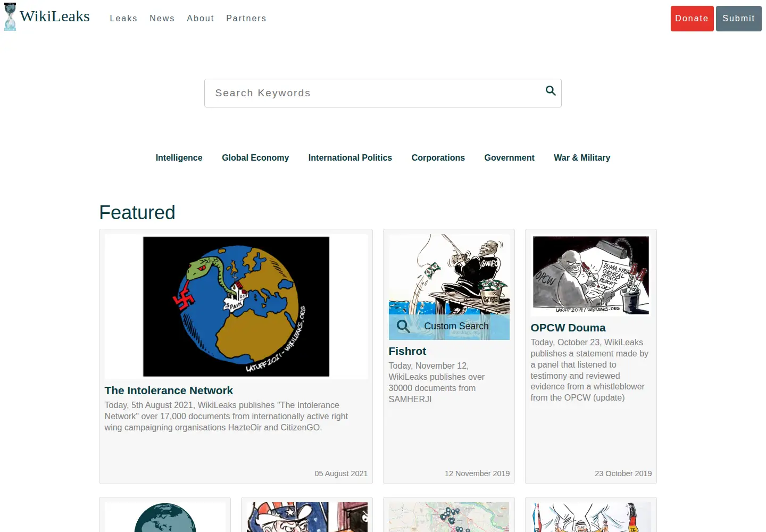
Task: Browse the International Politics category
Action: click(350, 157)
